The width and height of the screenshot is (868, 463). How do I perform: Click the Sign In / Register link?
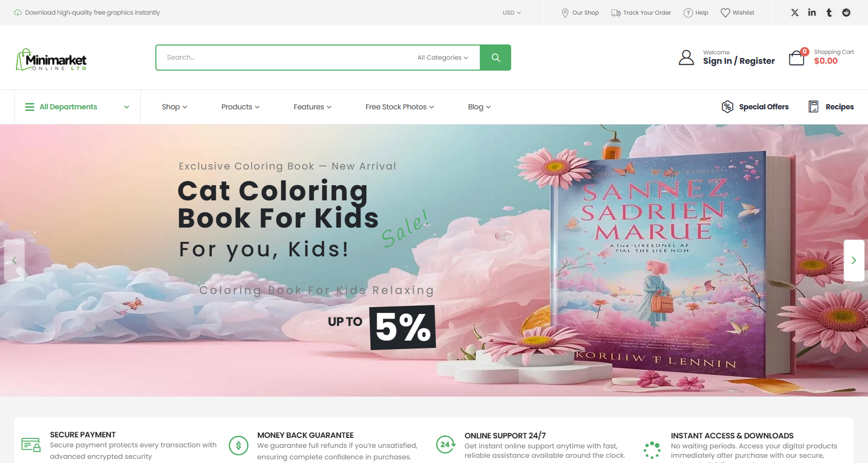click(x=739, y=61)
